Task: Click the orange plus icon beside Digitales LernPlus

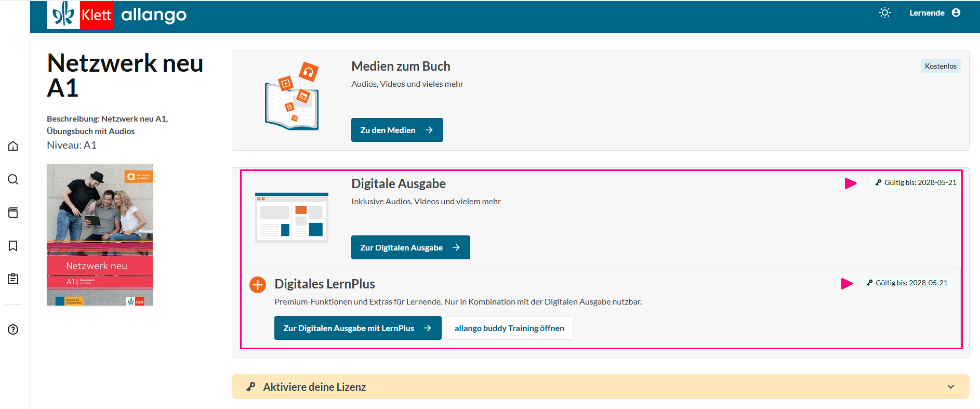Action: (x=258, y=285)
